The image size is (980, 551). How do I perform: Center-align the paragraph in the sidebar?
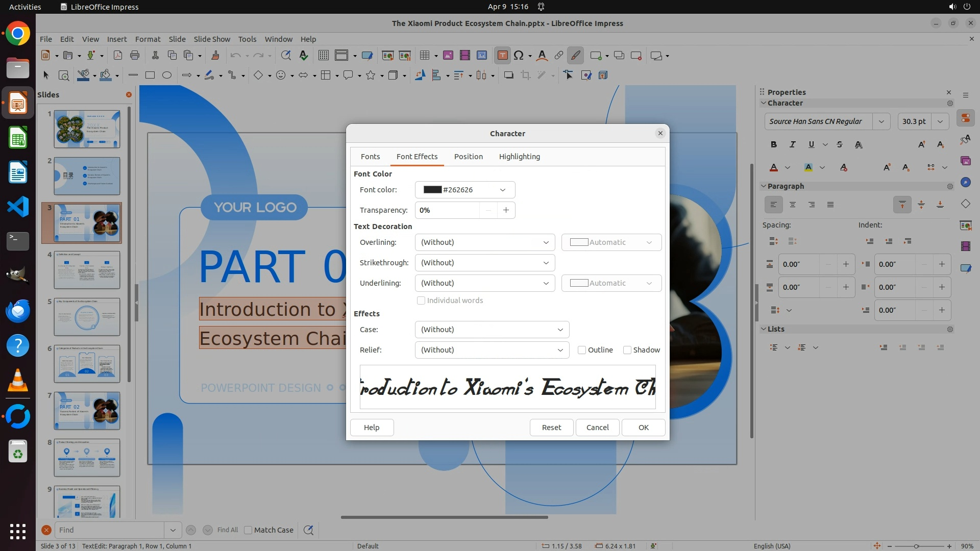pyautogui.click(x=793, y=205)
